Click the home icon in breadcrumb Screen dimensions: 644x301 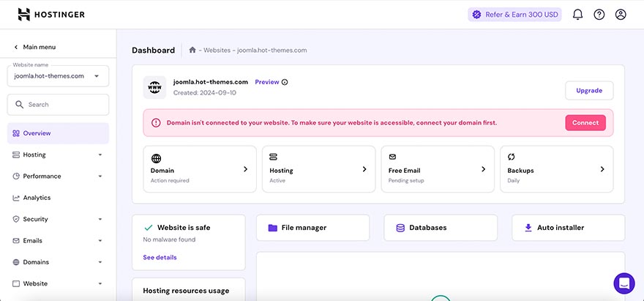192,50
